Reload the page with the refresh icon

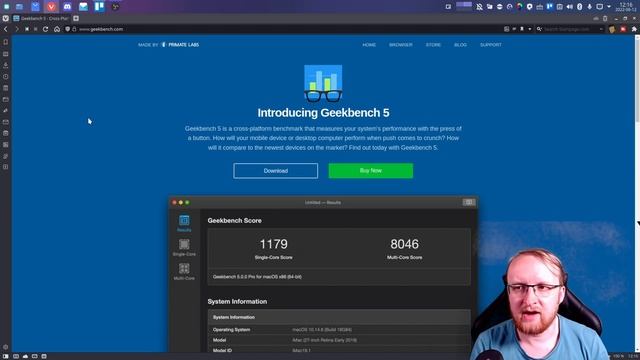click(45, 29)
